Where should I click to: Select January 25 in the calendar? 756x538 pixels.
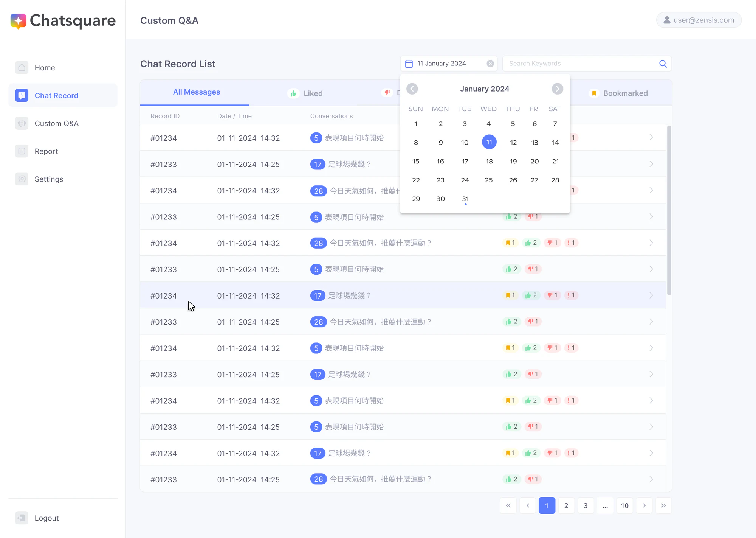click(489, 180)
